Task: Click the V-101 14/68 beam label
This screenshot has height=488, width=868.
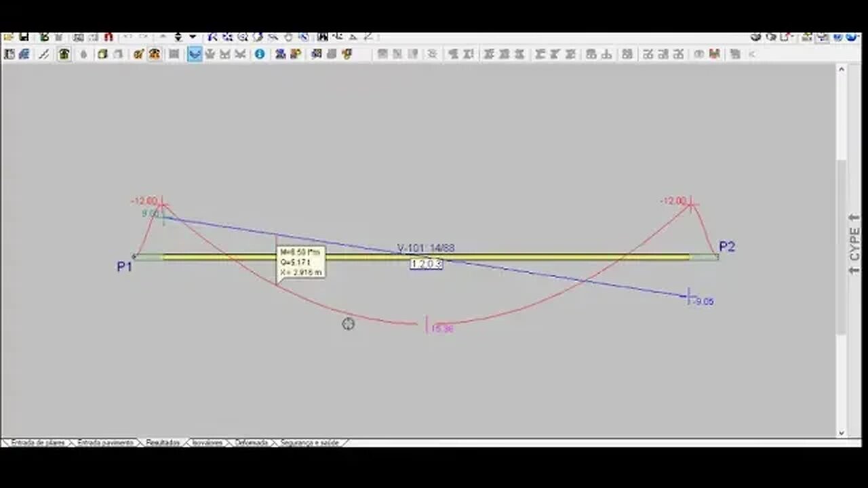Action: (426, 248)
